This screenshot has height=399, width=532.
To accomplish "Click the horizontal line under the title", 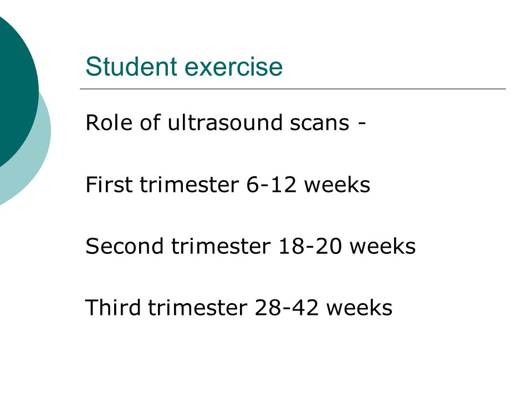I will tap(293, 89).
